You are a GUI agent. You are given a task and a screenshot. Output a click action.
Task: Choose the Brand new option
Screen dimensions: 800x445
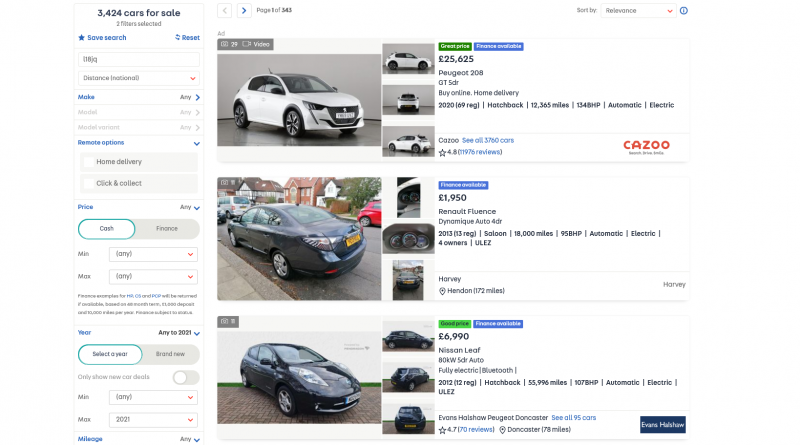click(x=170, y=354)
